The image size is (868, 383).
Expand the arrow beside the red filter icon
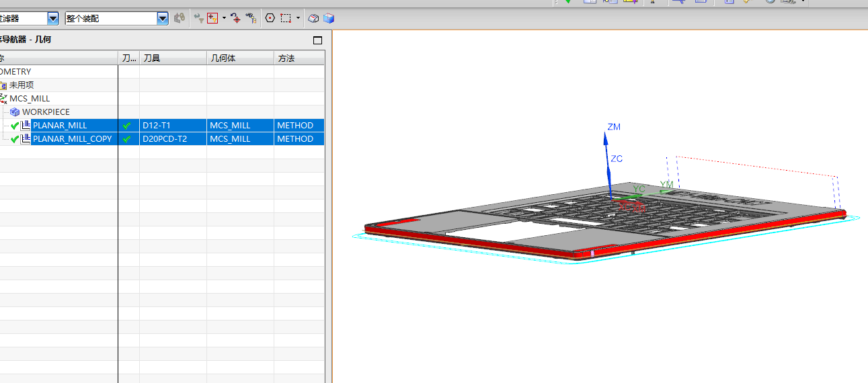224,18
